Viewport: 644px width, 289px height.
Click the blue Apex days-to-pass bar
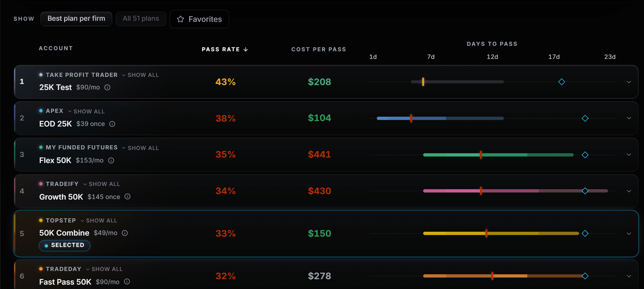(x=440, y=118)
